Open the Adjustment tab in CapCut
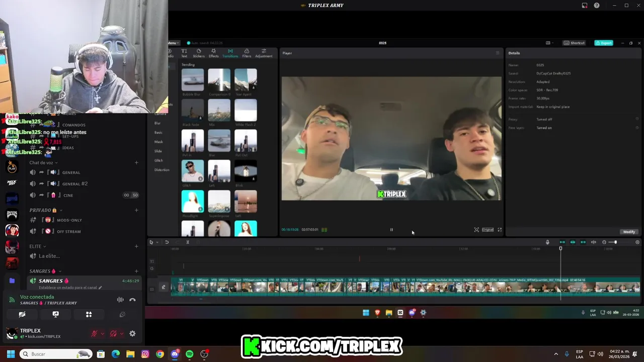The width and height of the screenshot is (644, 362). click(x=264, y=53)
